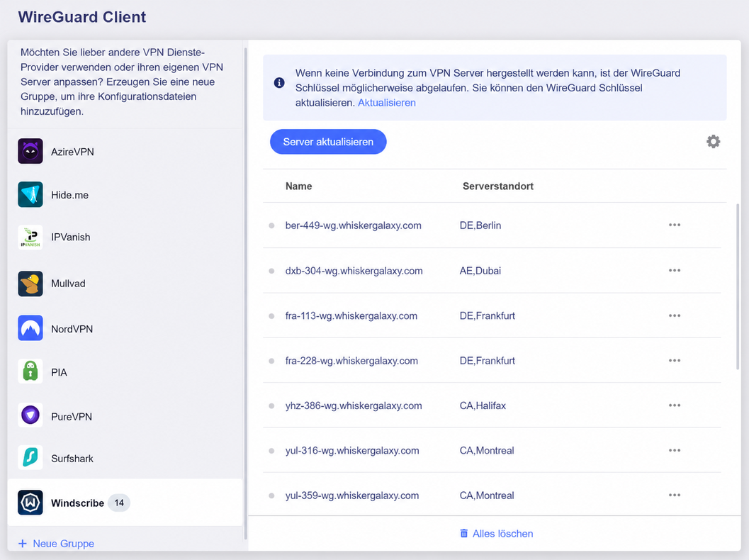
Task: Click the trash icon beside Alles löschen
Action: tap(464, 533)
